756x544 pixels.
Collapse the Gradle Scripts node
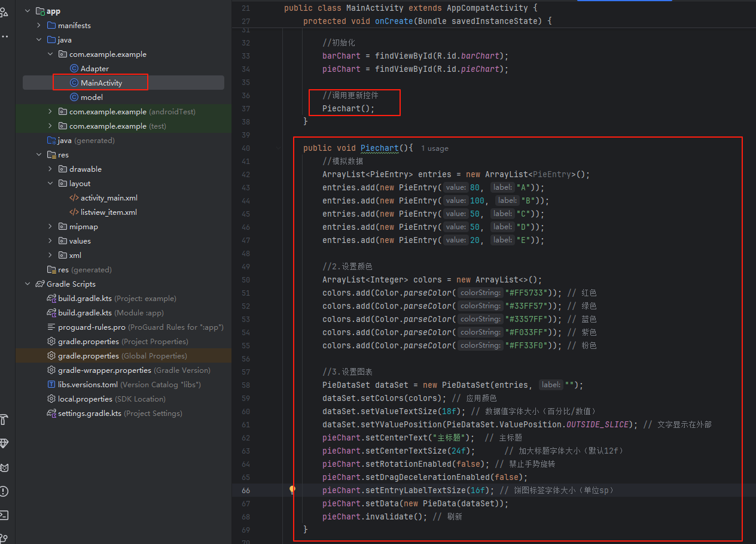pos(27,284)
